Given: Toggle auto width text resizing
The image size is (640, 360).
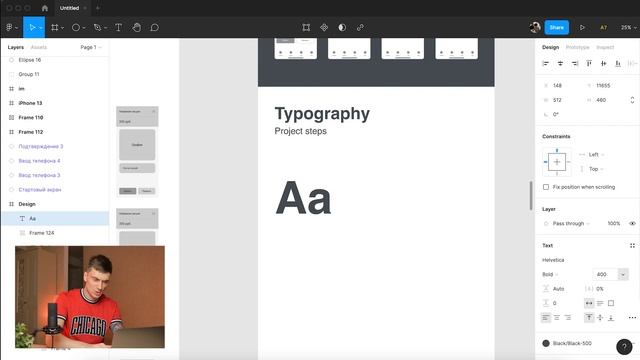Looking at the screenshot, I should [589, 303].
